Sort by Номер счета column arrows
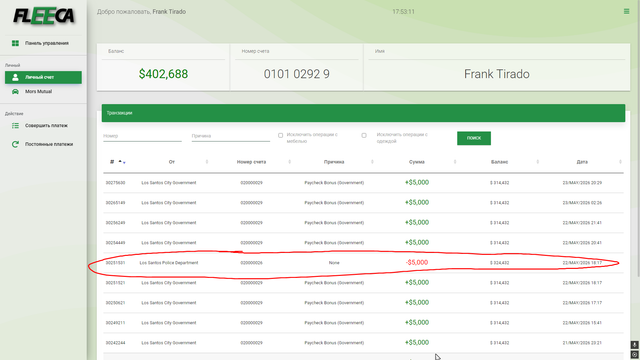This screenshot has height=360, width=640. [x=289, y=162]
